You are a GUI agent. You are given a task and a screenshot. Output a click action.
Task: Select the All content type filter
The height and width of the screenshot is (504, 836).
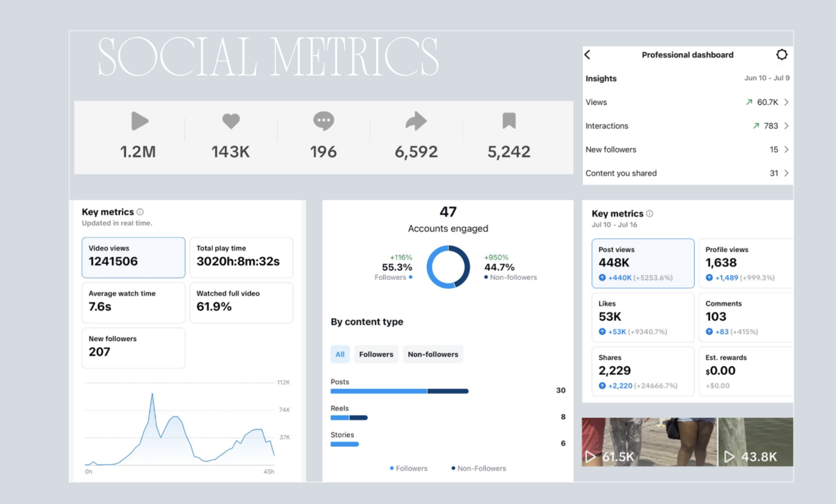pyautogui.click(x=340, y=354)
